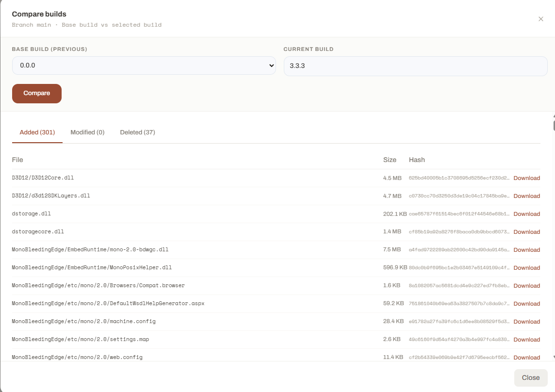Click the Compare builds dialog title

(x=39, y=14)
